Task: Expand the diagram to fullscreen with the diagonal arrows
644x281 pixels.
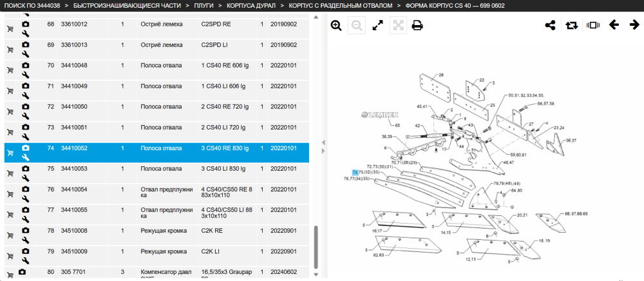Action: click(x=377, y=26)
